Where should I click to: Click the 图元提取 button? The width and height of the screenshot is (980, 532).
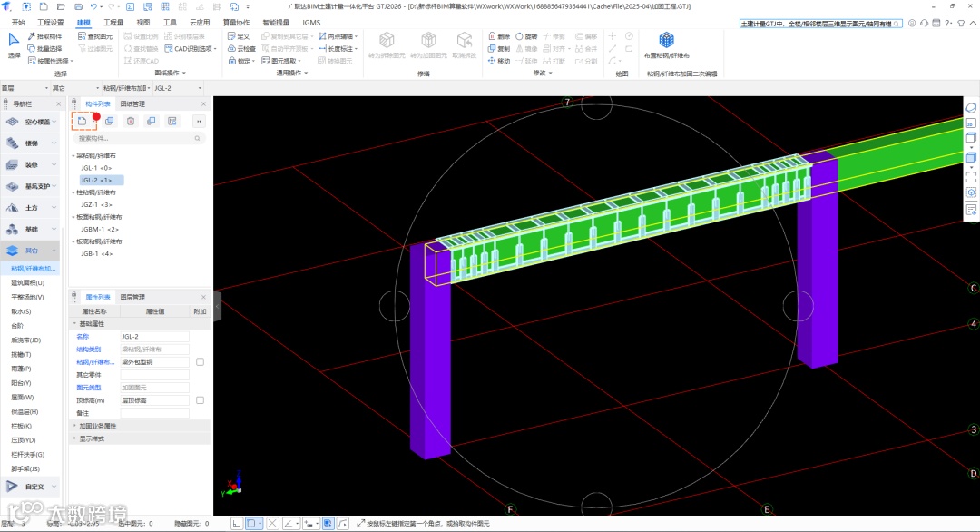point(281,61)
